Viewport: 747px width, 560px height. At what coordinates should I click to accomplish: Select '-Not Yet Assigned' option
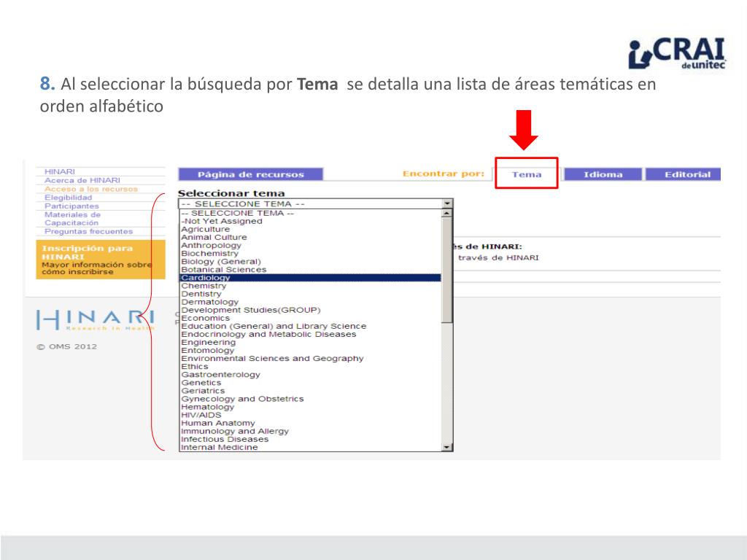tap(311, 222)
